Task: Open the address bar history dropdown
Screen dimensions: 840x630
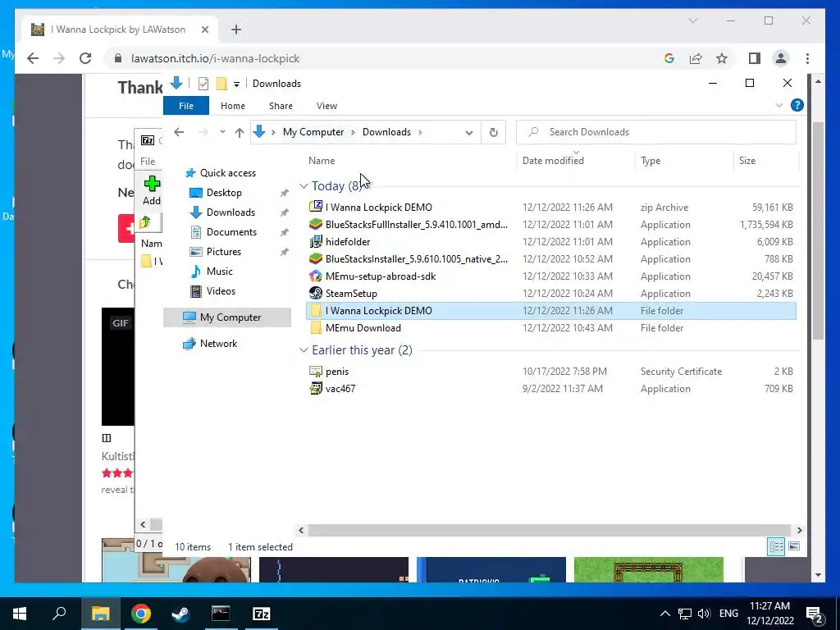Action: [x=468, y=132]
